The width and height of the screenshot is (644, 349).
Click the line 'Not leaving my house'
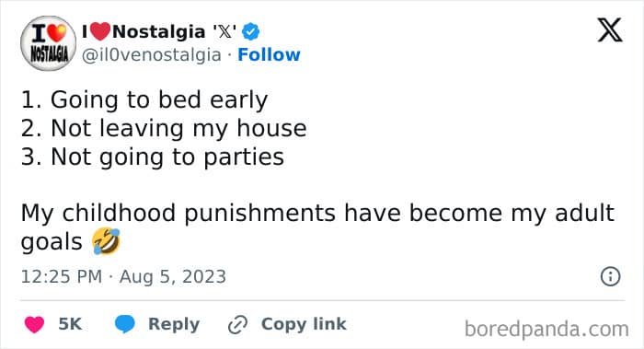[164, 128]
